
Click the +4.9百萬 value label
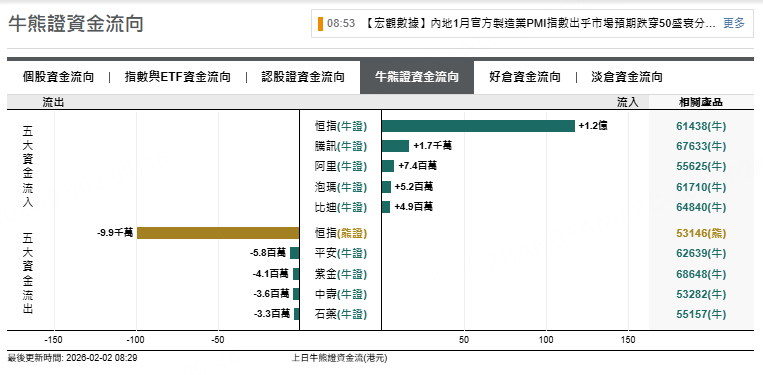point(413,207)
